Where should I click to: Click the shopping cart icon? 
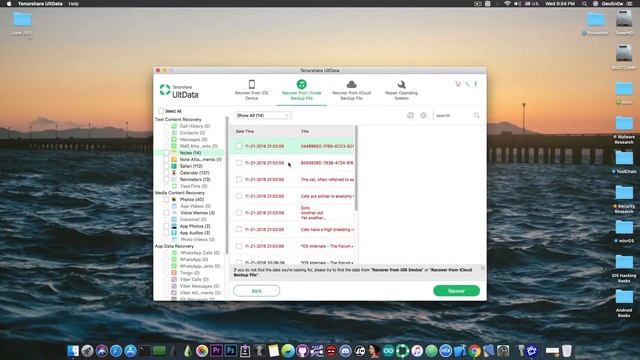pyautogui.click(x=458, y=84)
